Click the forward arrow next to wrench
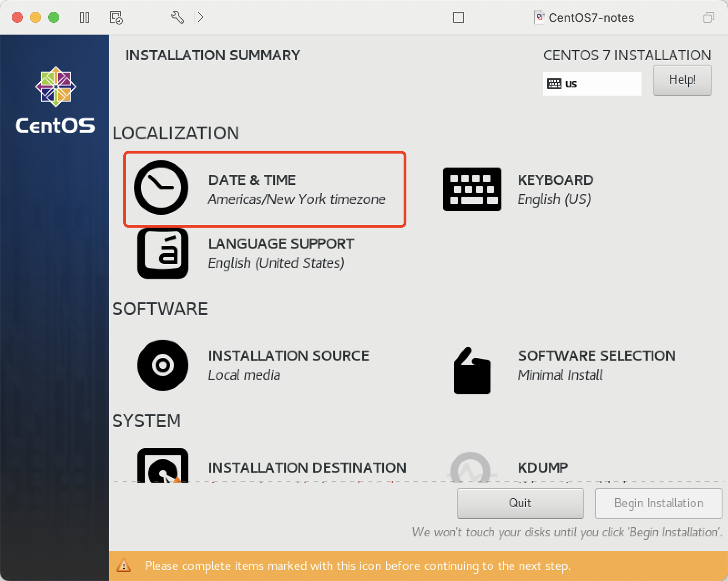 pyautogui.click(x=200, y=17)
